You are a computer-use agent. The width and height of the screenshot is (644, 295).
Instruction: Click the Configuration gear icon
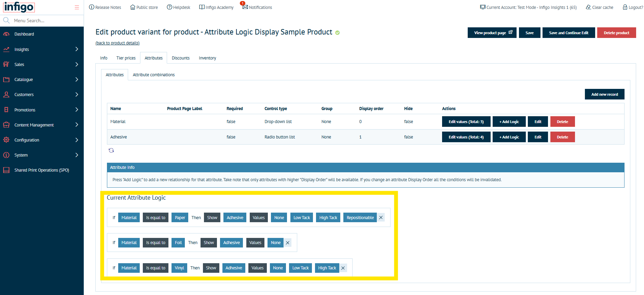(6, 140)
